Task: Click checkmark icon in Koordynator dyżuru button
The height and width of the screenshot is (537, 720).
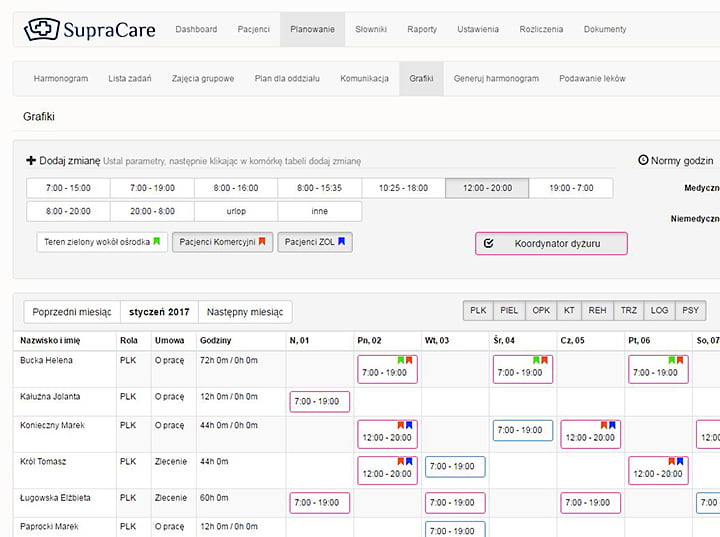Action: point(489,243)
